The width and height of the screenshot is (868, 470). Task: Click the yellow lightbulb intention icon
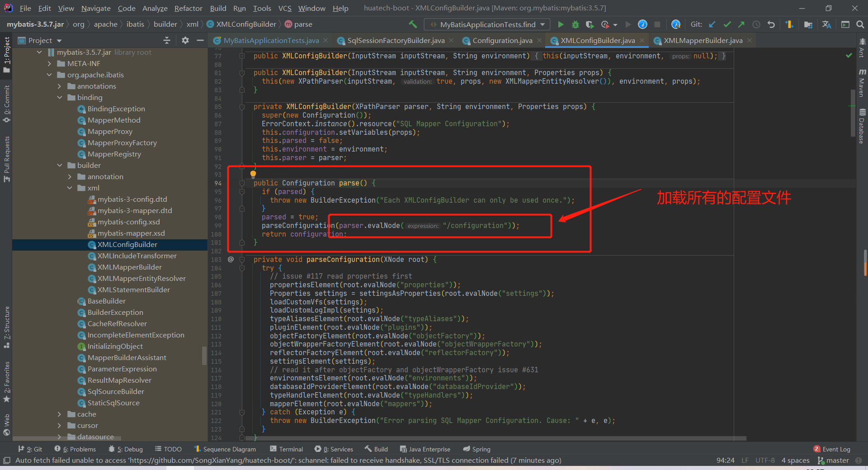253,174
